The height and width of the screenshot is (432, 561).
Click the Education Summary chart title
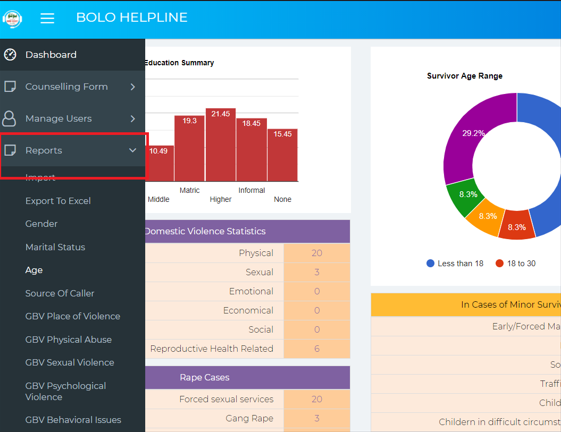click(180, 63)
